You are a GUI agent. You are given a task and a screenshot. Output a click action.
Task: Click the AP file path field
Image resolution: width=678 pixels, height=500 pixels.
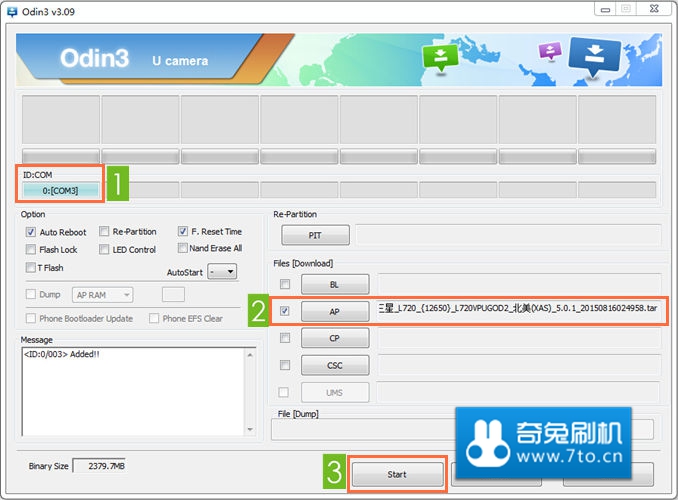tap(519, 311)
